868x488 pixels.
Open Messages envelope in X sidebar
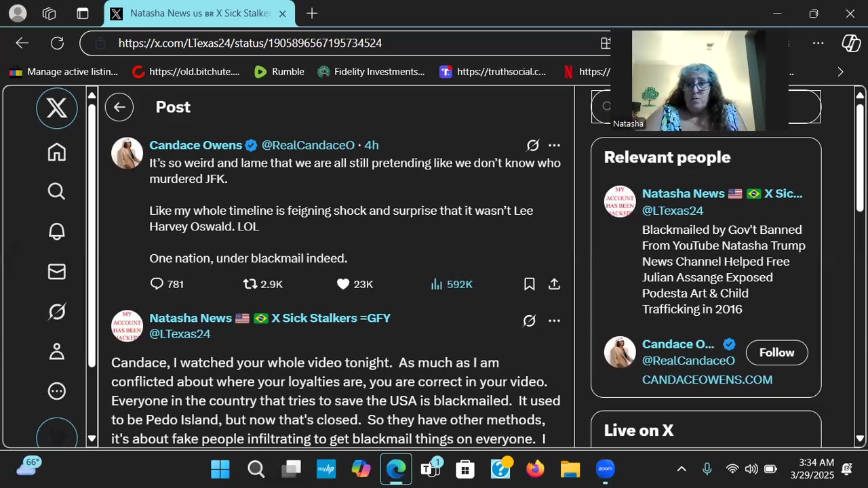(x=57, y=272)
